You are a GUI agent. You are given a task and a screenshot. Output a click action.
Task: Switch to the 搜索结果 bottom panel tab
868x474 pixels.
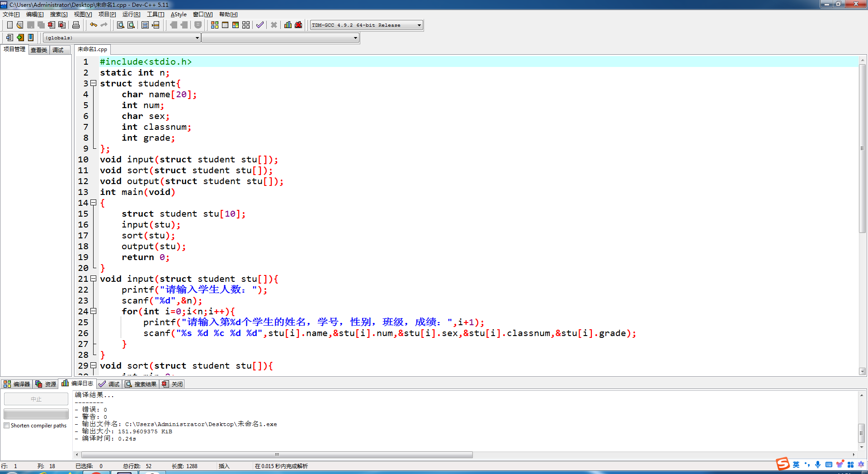(141, 384)
